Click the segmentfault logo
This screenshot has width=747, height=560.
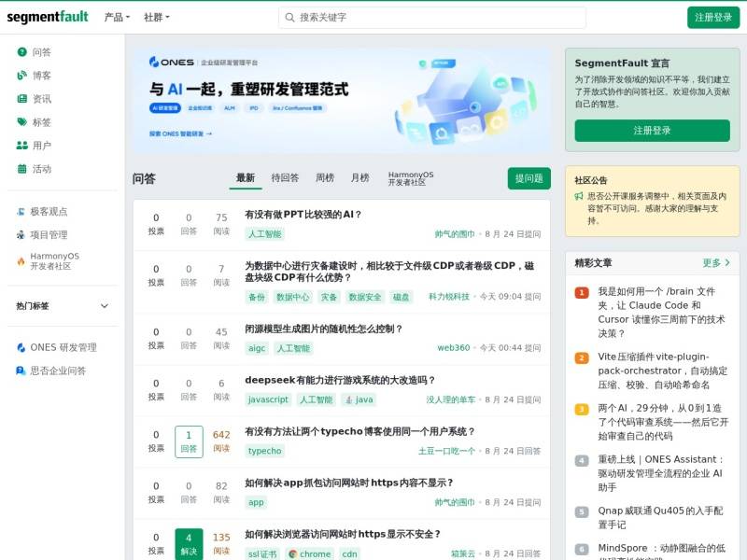(48, 17)
